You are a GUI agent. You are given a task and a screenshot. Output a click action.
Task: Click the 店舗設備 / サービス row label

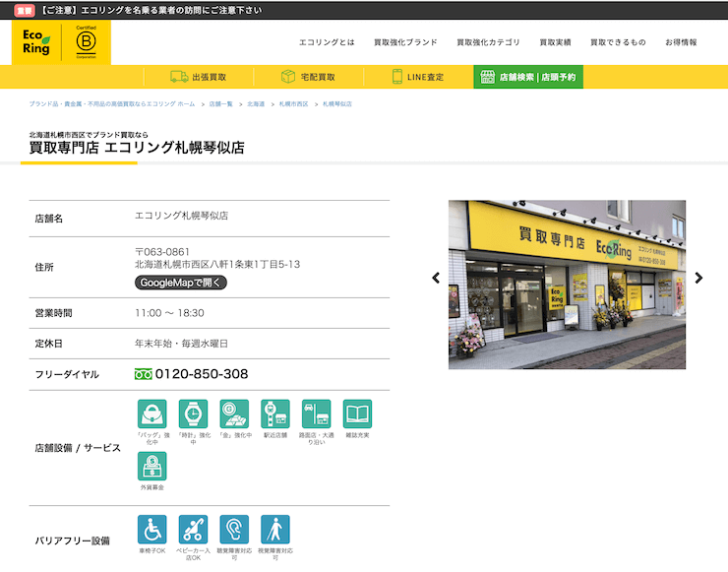78,448
